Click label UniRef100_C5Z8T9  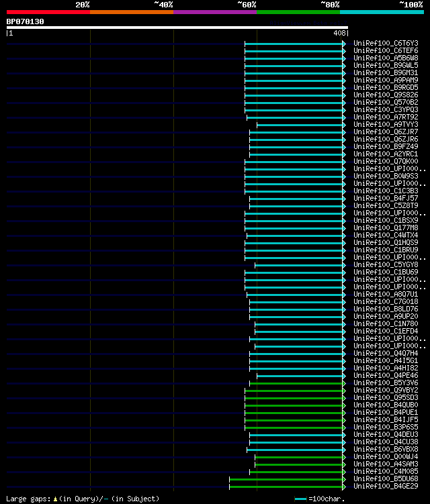click(386, 206)
